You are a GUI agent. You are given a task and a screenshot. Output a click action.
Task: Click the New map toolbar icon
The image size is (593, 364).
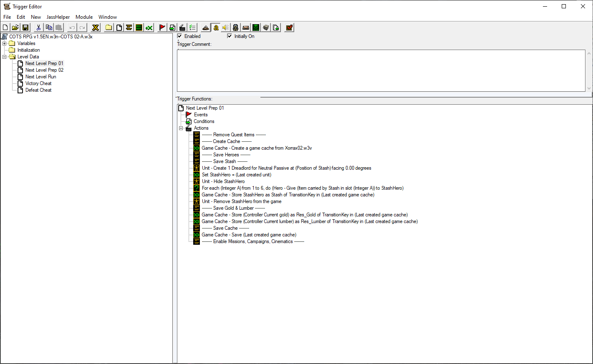click(x=5, y=28)
